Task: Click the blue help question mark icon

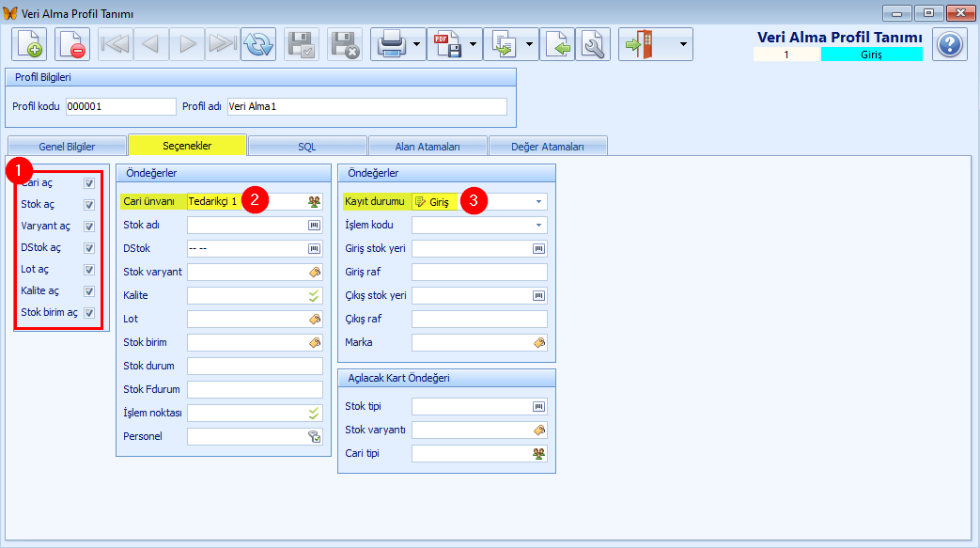Action: tap(949, 44)
